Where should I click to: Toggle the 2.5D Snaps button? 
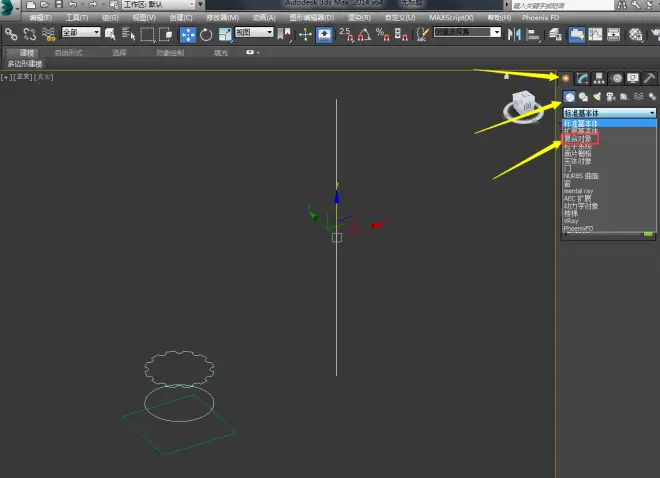[346, 34]
